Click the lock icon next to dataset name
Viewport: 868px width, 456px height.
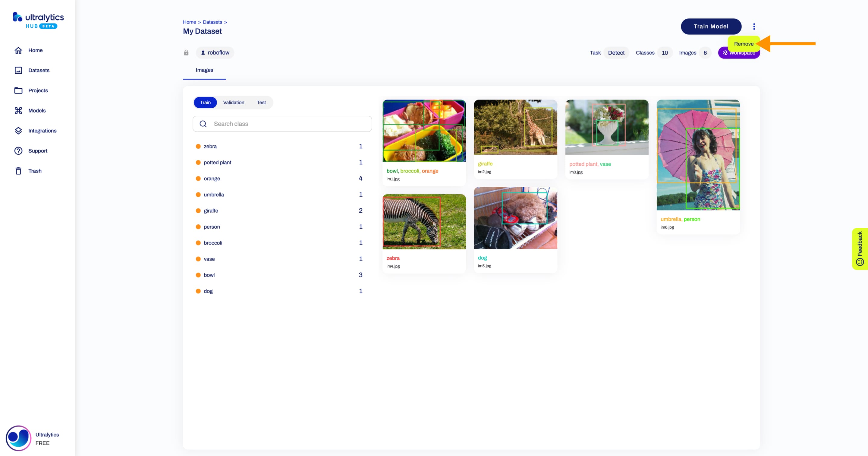pos(187,52)
